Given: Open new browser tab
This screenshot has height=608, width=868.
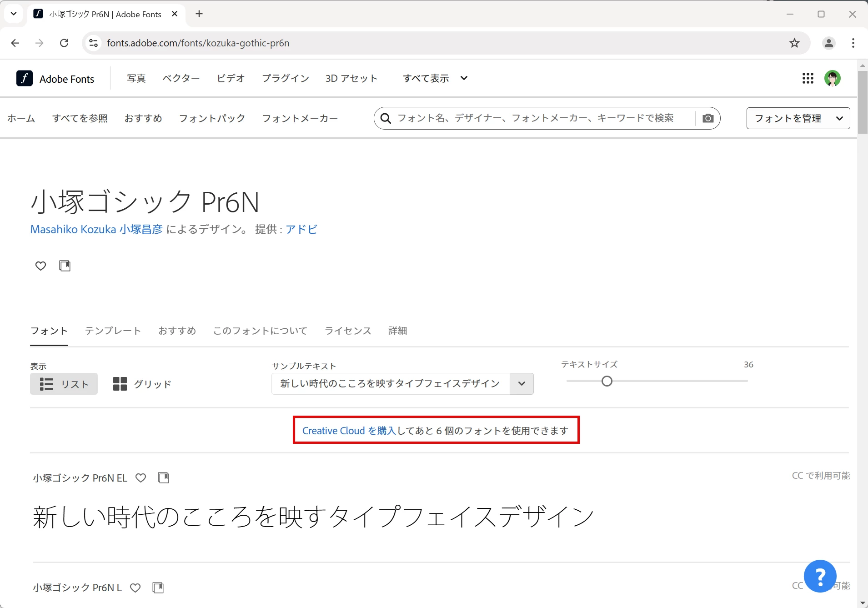Looking at the screenshot, I should click(199, 14).
